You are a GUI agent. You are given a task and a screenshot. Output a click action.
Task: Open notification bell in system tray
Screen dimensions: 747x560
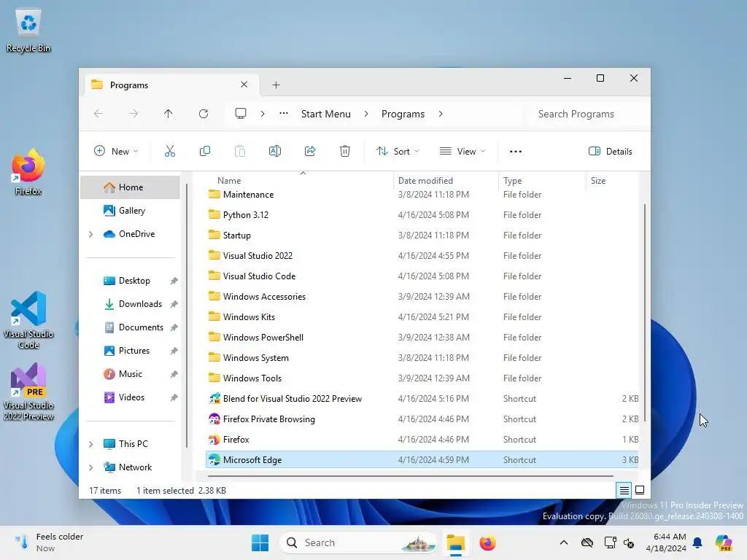click(x=697, y=542)
